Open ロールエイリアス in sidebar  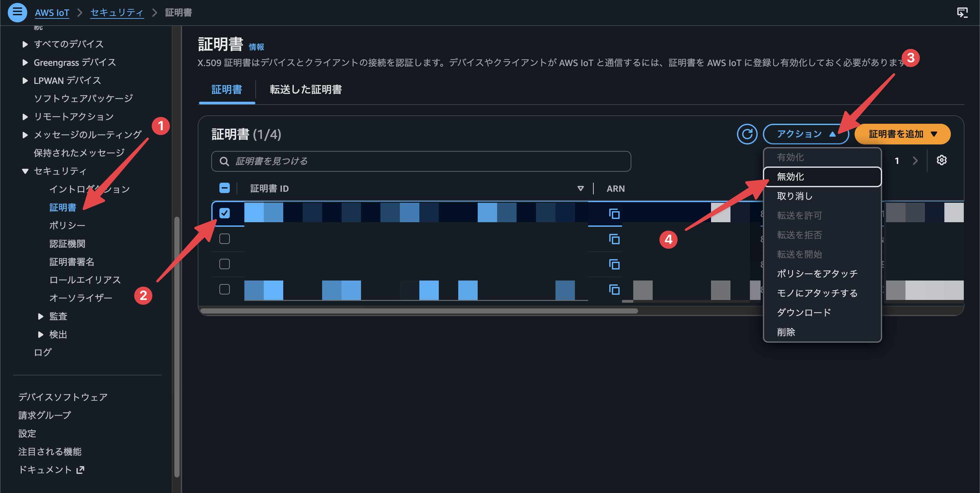pos(85,280)
